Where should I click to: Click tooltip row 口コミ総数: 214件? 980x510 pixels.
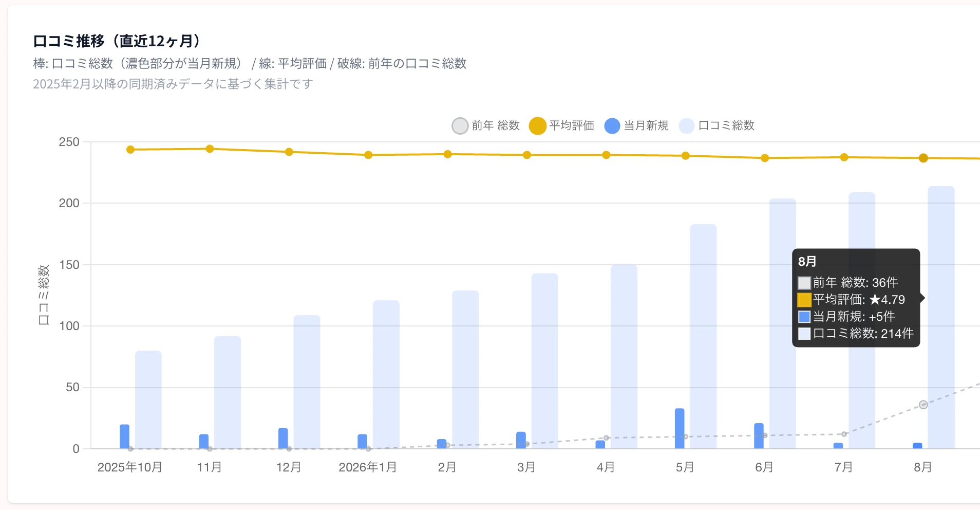click(x=856, y=334)
